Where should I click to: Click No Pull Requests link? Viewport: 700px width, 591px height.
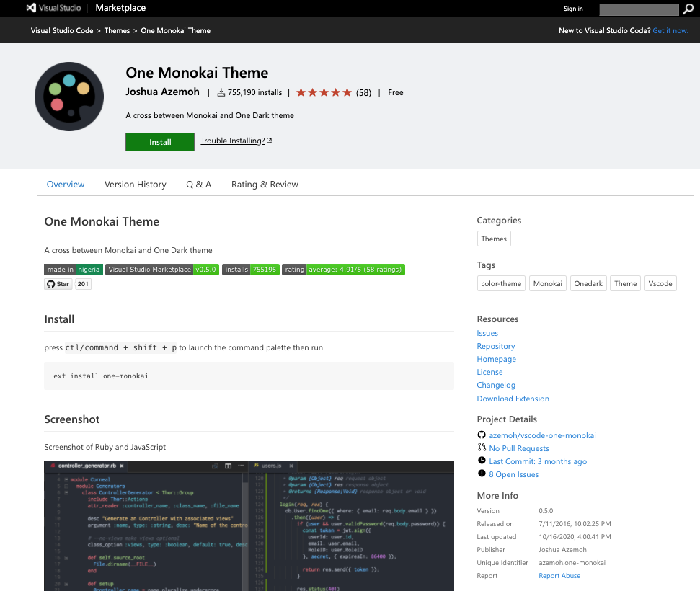[519, 448]
